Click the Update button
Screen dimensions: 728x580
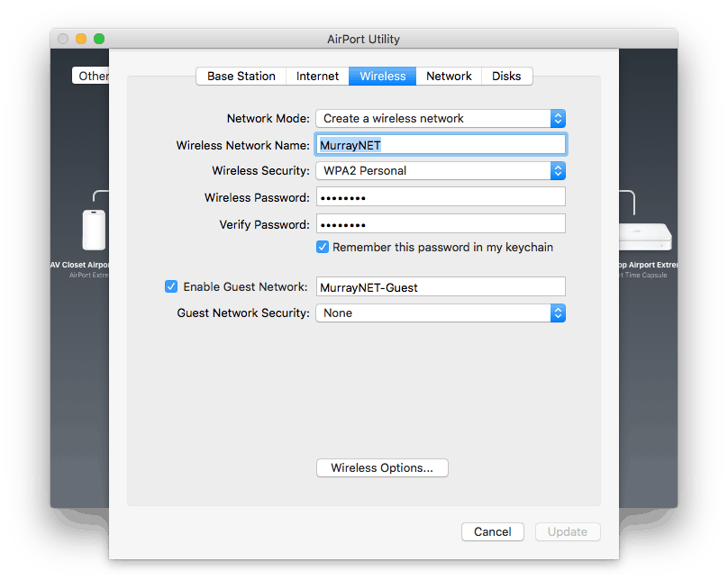tap(568, 531)
